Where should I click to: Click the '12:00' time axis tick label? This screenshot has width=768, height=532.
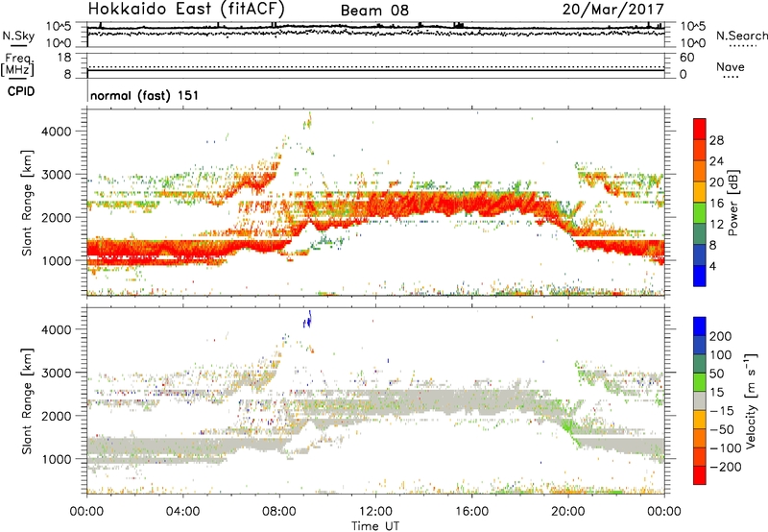(x=375, y=511)
